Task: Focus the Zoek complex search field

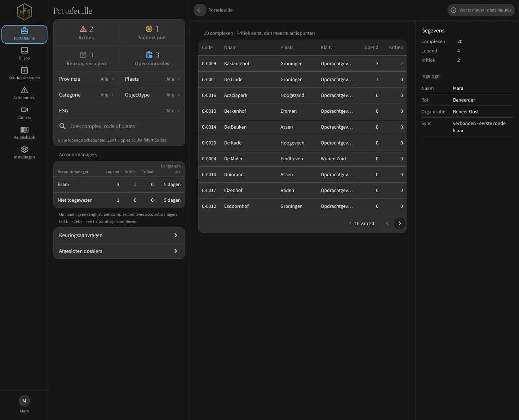Action: pos(119,126)
